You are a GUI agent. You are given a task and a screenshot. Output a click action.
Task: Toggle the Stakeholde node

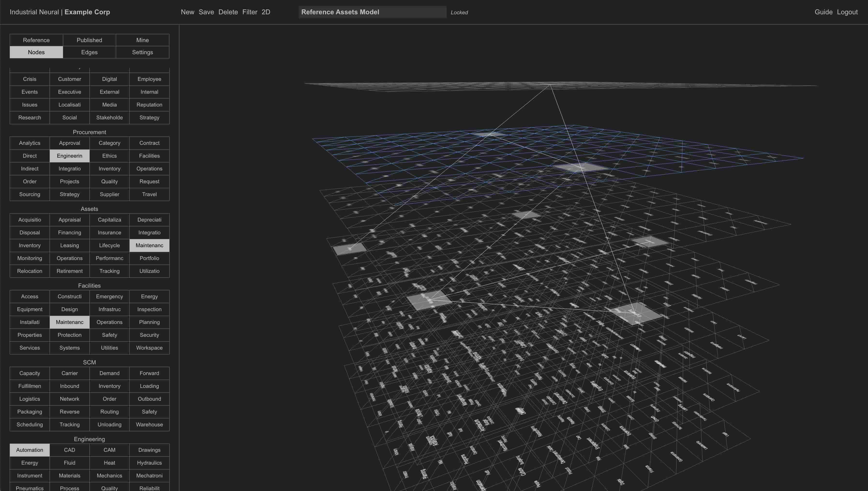click(x=110, y=118)
